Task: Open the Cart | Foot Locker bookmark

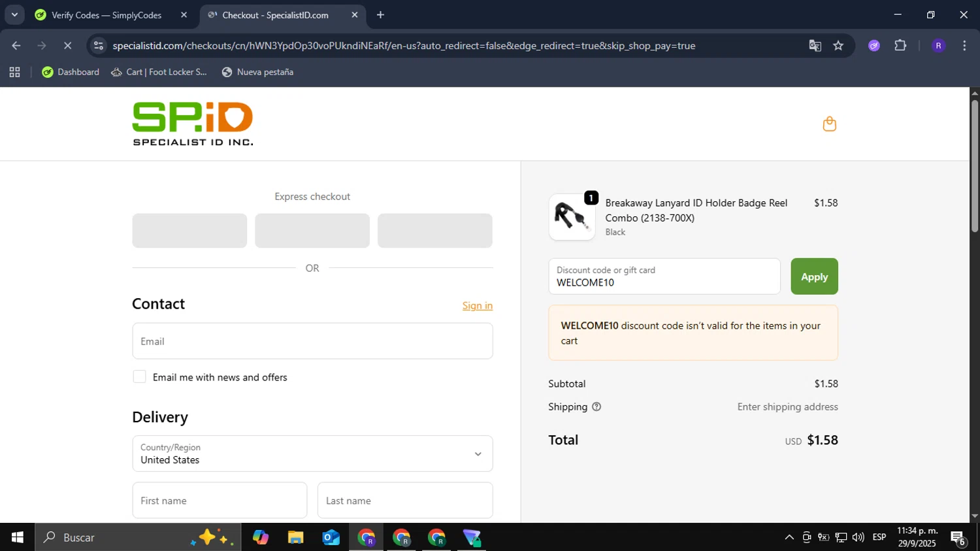Action: point(159,72)
